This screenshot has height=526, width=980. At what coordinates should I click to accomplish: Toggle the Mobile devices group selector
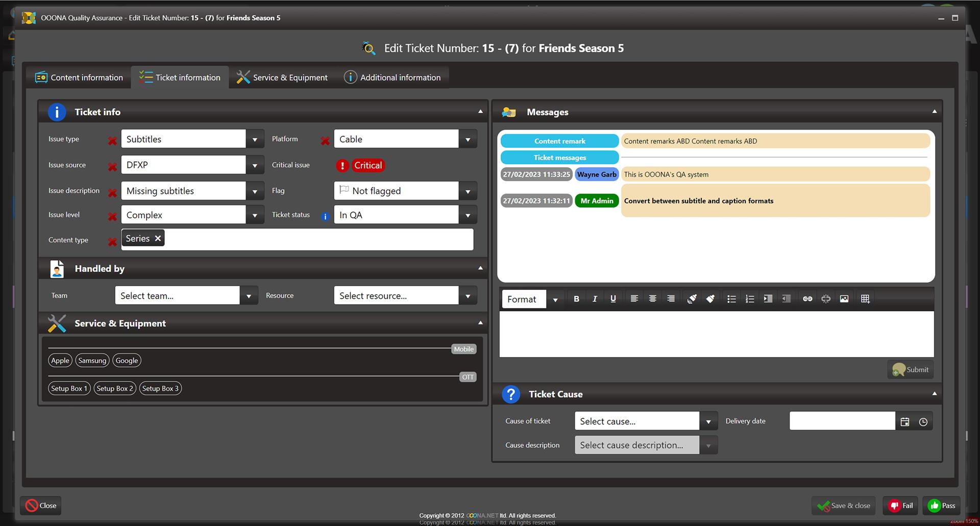coord(463,349)
